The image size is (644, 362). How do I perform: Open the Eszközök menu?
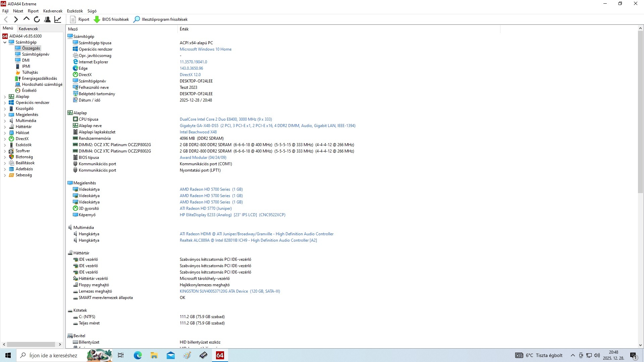click(x=74, y=11)
